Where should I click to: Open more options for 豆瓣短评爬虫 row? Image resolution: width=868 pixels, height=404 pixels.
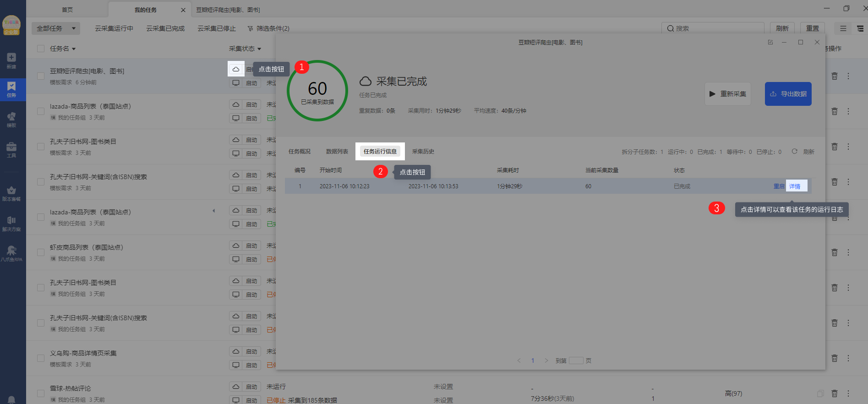(848, 76)
